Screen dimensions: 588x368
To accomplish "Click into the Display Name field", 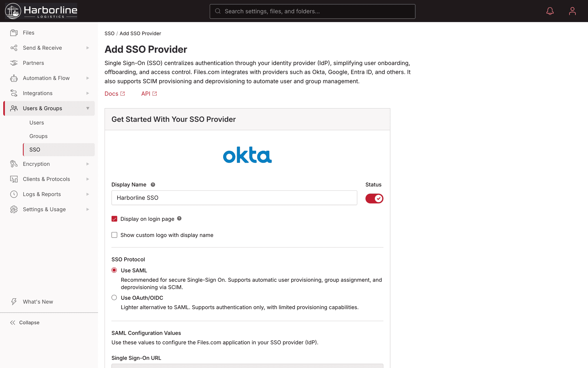I will [234, 198].
